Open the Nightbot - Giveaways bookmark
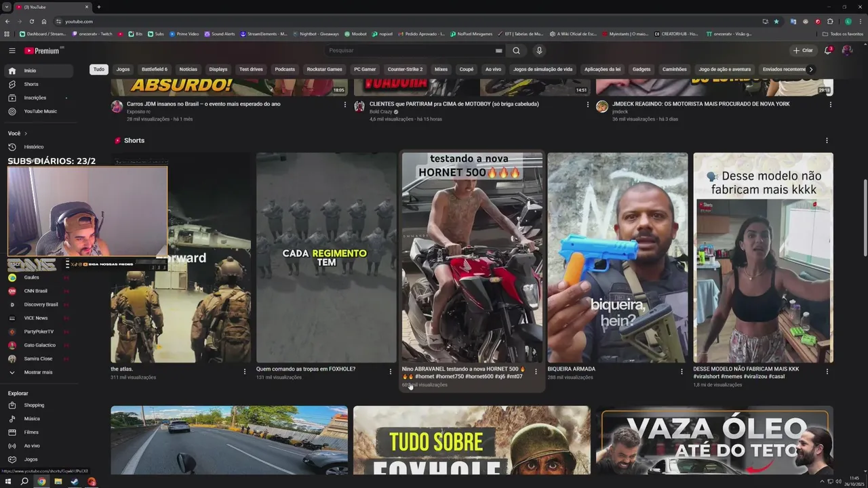 point(315,34)
